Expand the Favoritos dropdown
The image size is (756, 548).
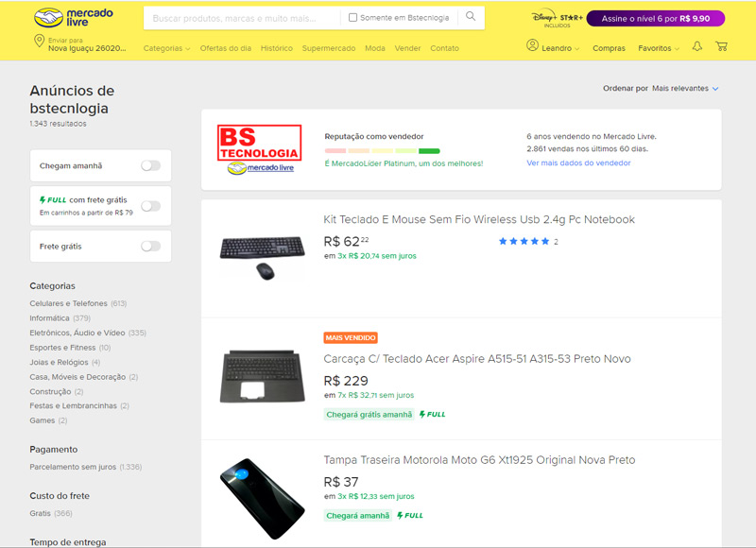[x=659, y=48]
